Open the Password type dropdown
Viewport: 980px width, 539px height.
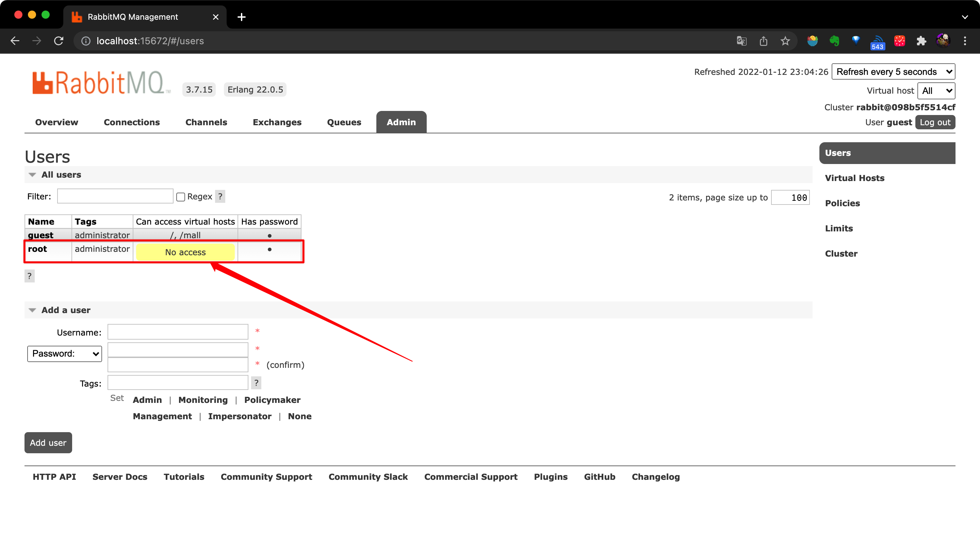[64, 353]
